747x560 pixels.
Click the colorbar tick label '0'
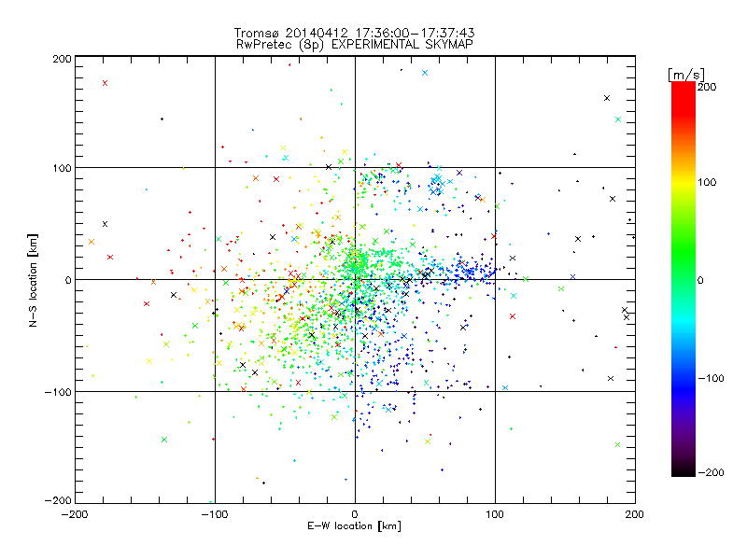click(x=700, y=281)
